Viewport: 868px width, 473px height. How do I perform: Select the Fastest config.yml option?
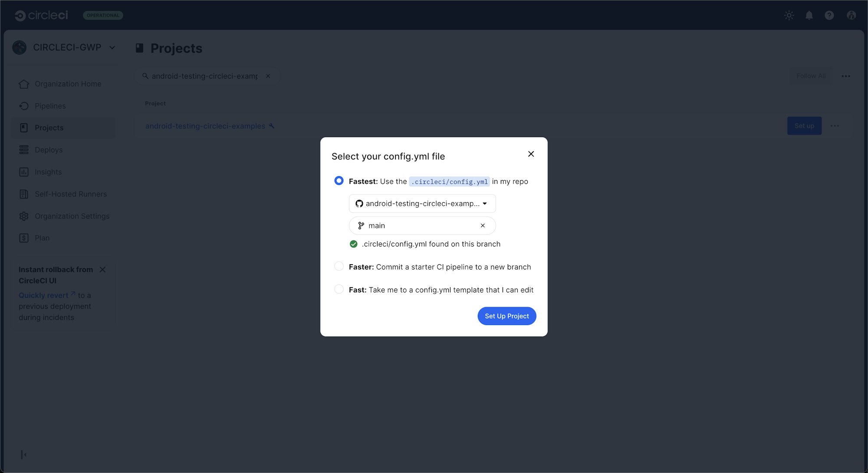[339, 181]
